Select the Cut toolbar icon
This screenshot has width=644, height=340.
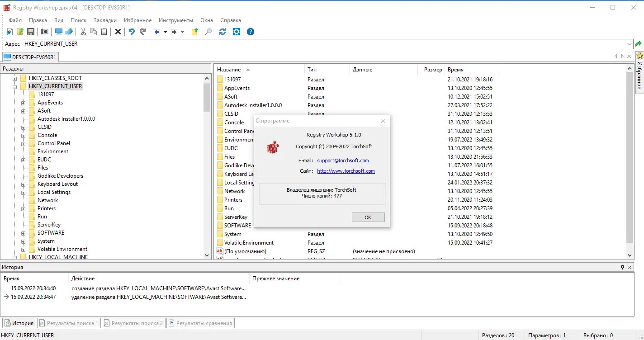83,32
